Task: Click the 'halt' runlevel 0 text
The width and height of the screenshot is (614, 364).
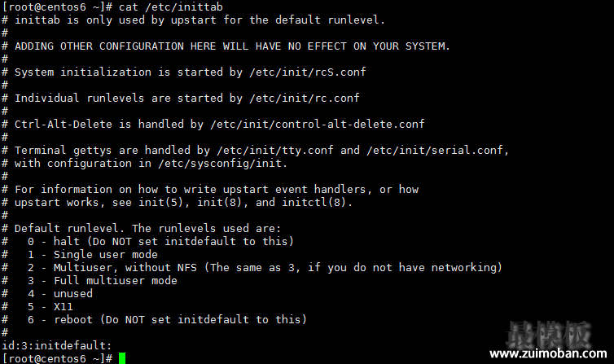Action: pos(67,242)
